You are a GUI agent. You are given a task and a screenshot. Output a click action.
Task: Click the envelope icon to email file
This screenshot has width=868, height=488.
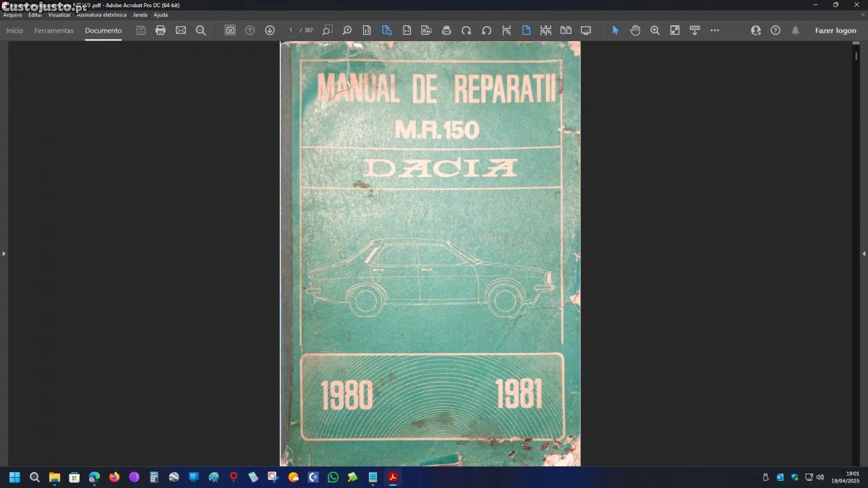(181, 30)
